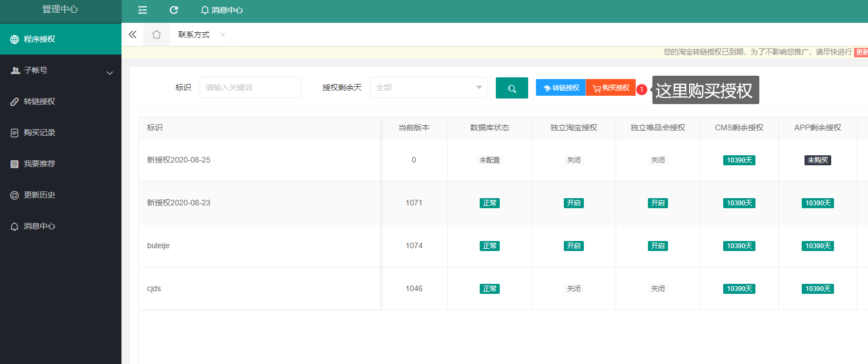Image resolution: width=868 pixels, height=364 pixels.
Task: Open 消息中心 in the sidebar
Action: pos(61,226)
